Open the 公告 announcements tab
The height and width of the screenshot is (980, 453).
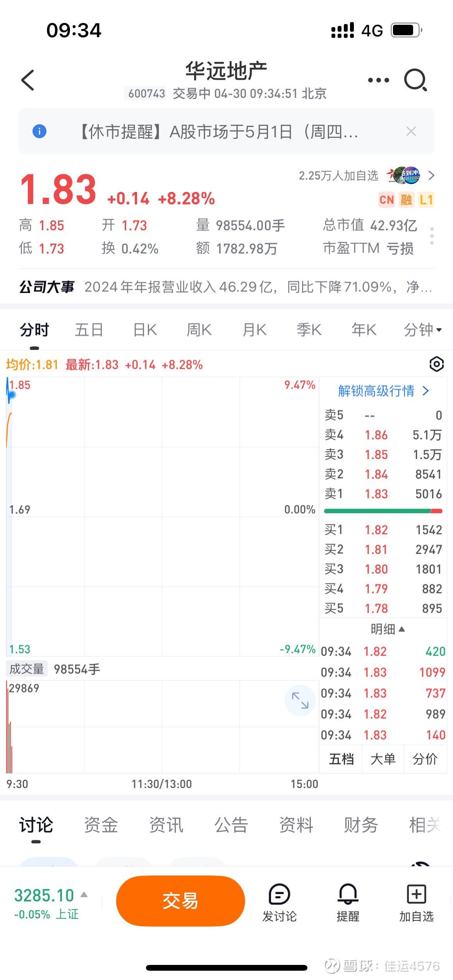(x=231, y=825)
